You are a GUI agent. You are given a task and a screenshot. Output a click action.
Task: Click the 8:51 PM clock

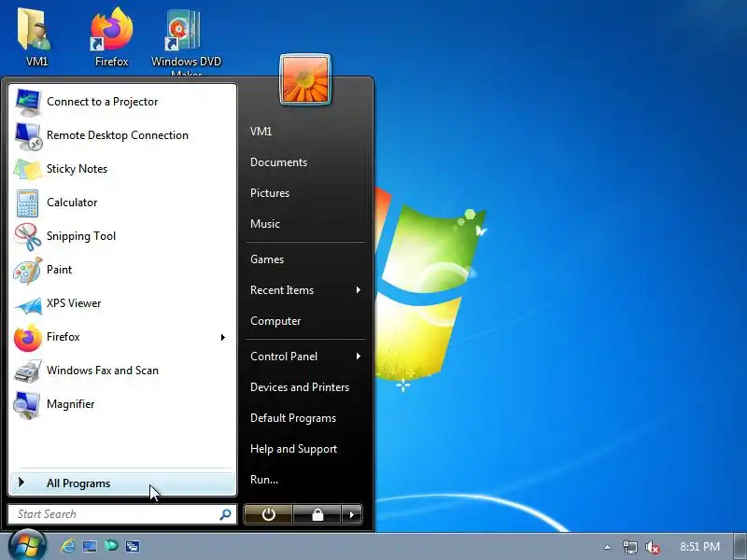[699, 547]
